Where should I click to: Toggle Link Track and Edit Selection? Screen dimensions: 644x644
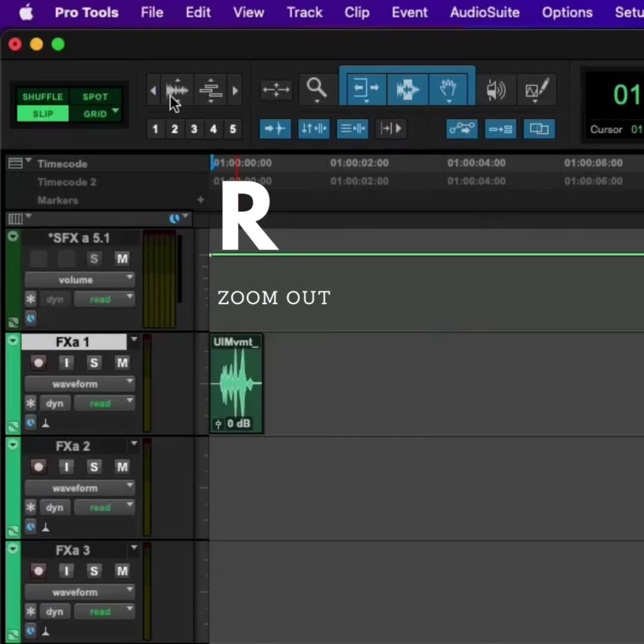pyautogui.click(x=352, y=129)
